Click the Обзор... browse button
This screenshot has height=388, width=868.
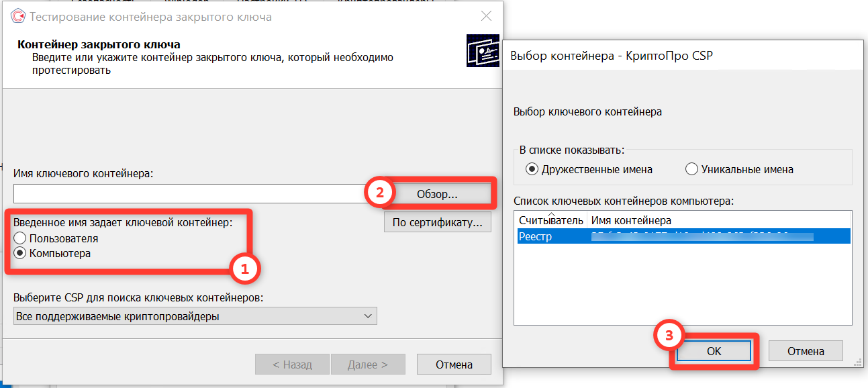click(437, 193)
